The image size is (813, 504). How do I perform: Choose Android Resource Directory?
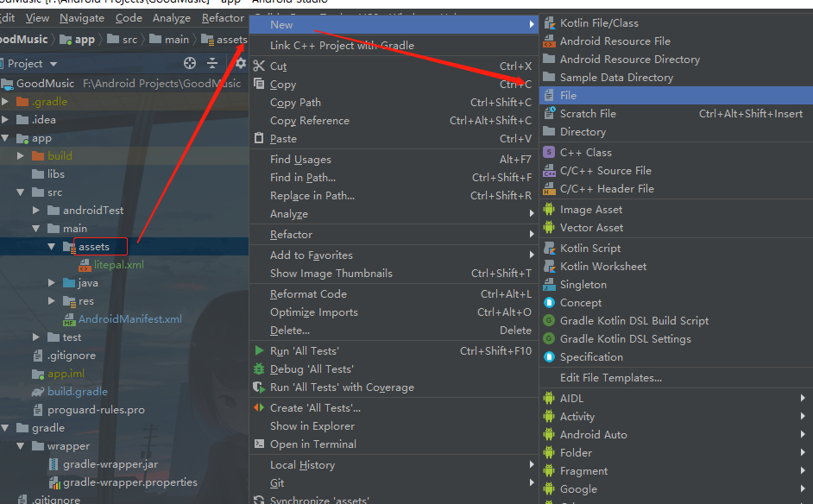coord(676,59)
